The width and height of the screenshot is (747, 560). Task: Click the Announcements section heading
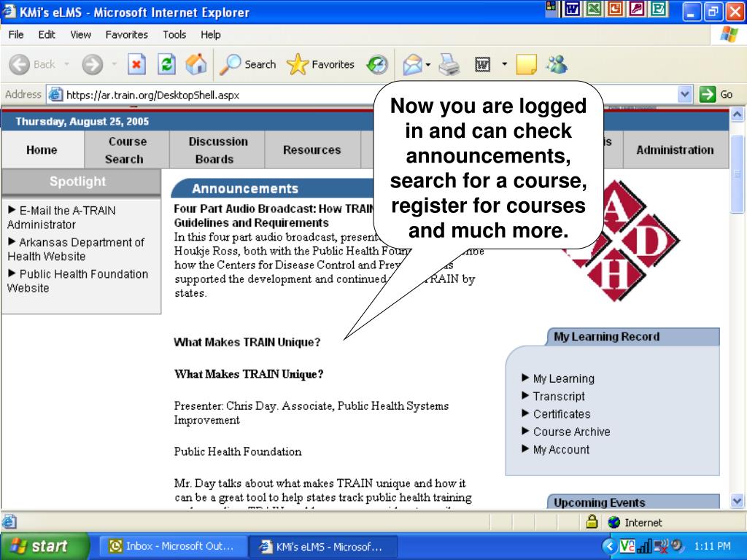coord(245,189)
